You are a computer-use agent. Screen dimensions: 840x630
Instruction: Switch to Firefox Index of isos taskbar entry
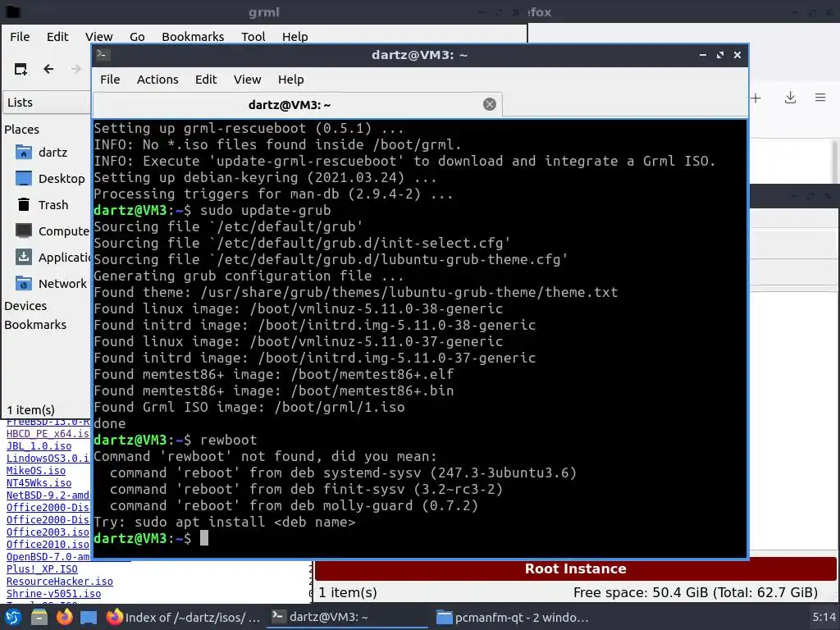(x=183, y=617)
